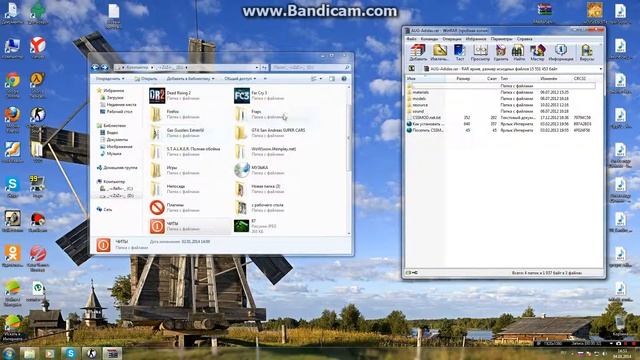The width and height of the screenshot is (640, 360).
Task: Click the Explorer file list vertical scrollbar
Action: 349,137
